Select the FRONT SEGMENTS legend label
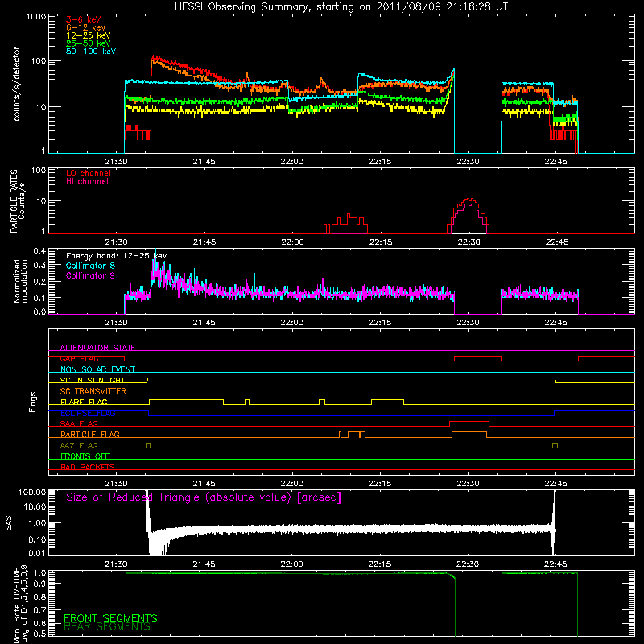The width and height of the screenshot is (644, 644). click(x=110, y=618)
